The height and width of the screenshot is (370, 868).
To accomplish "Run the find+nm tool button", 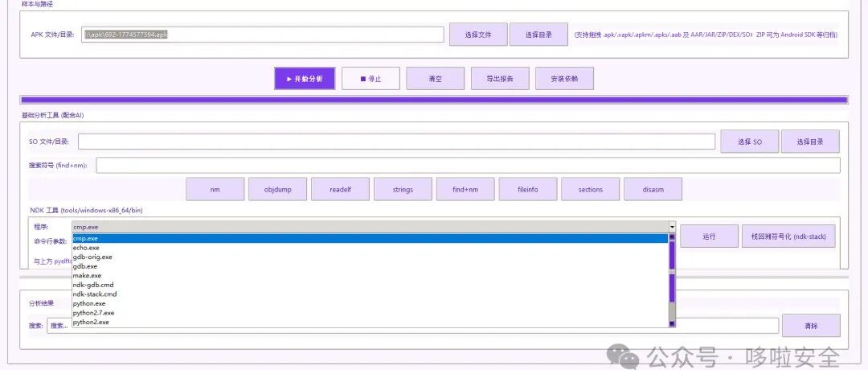I will click(465, 190).
